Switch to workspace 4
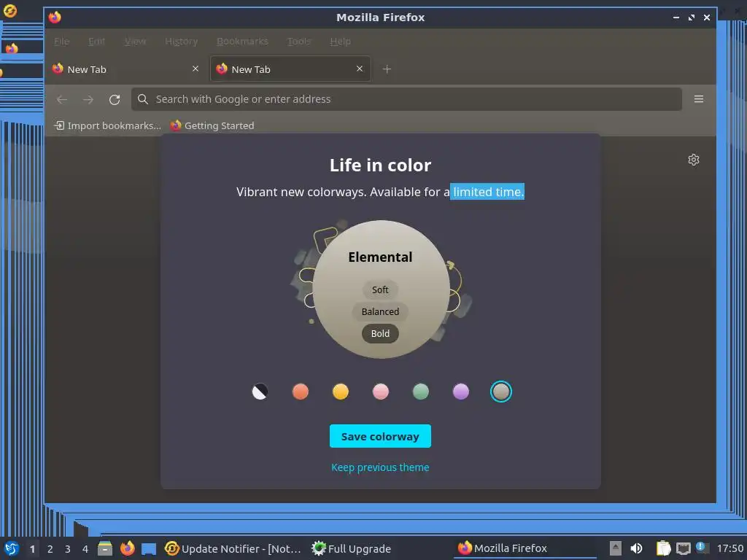Viewport: 747px width, 560px height. 85,549
